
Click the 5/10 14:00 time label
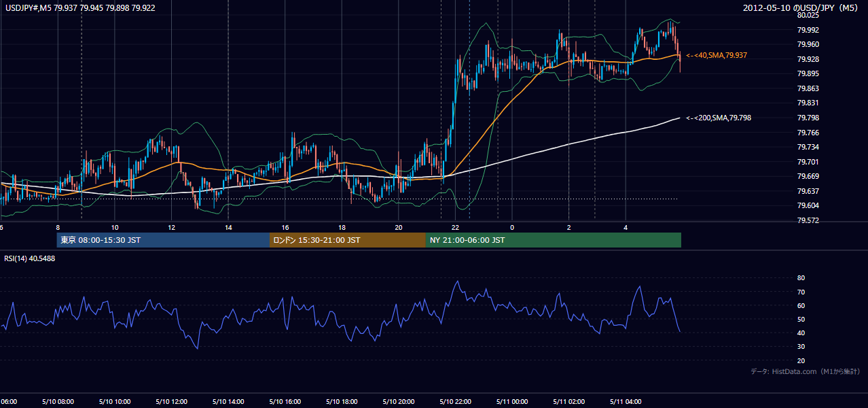228,402
